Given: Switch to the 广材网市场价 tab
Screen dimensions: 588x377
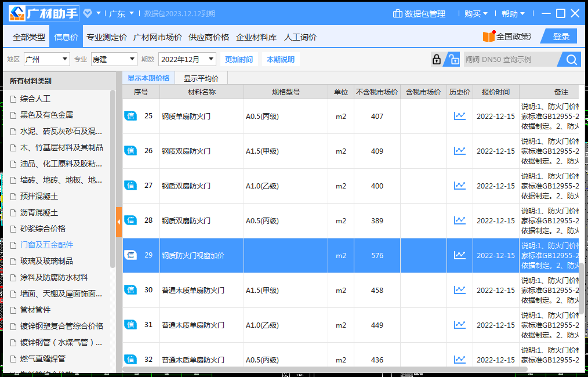Looking at the screenshot, I should coord(158,37).
